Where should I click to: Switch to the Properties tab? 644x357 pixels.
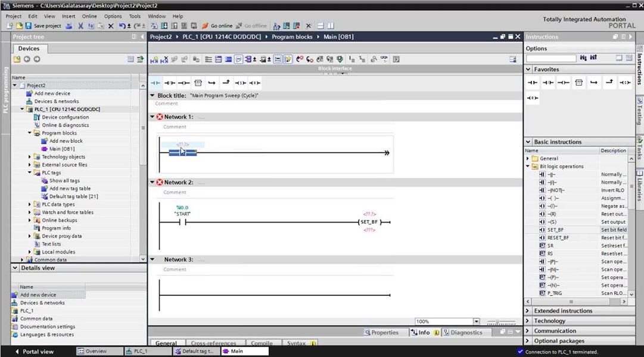(x=381, y=333)
